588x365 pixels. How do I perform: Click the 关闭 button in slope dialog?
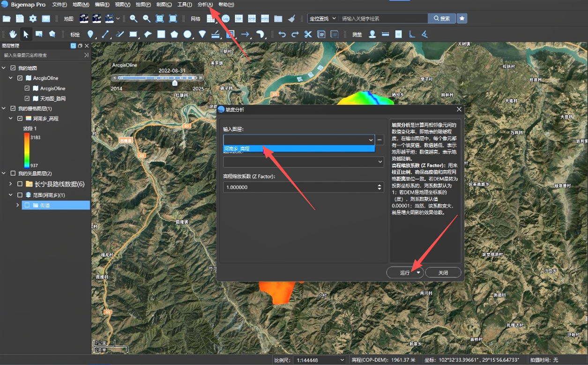[443, 273]
